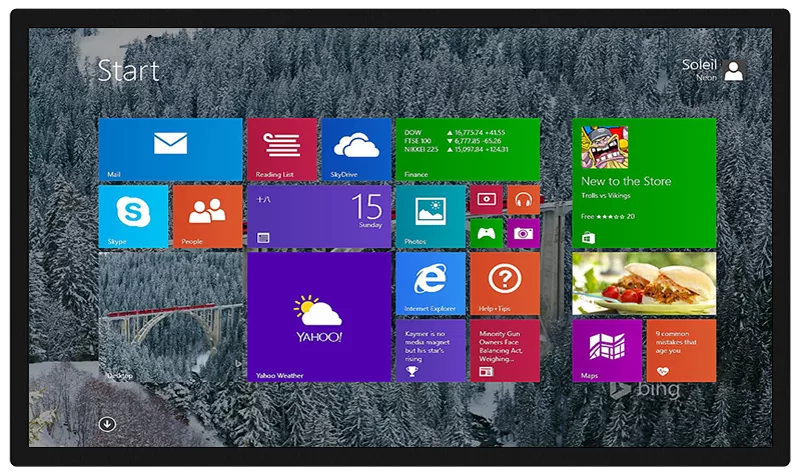Open the Xbox Games controller tile
This screenshot has height=475, width=800.
pos(487,234)
